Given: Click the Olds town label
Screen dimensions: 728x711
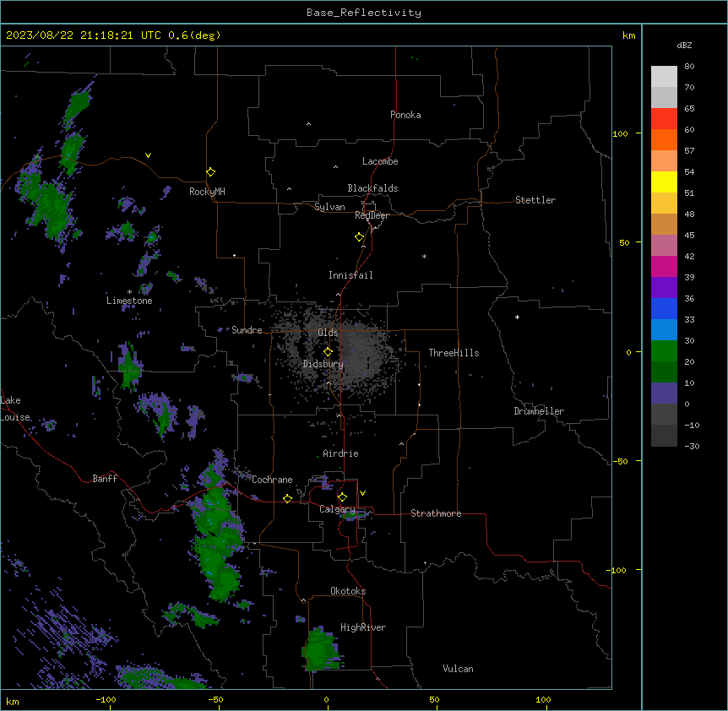Looking at the screenshot, I should tap(328, 333).
